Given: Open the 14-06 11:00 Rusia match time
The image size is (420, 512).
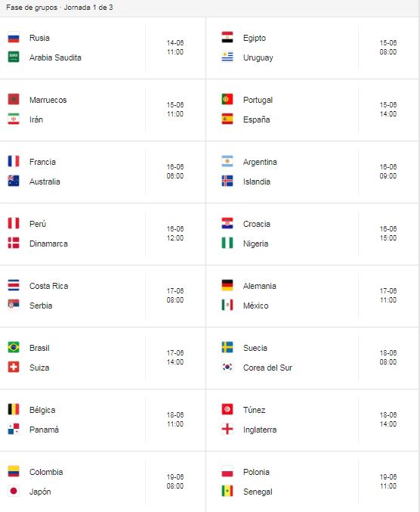Looking at the screenshot, I should [175, 48].
